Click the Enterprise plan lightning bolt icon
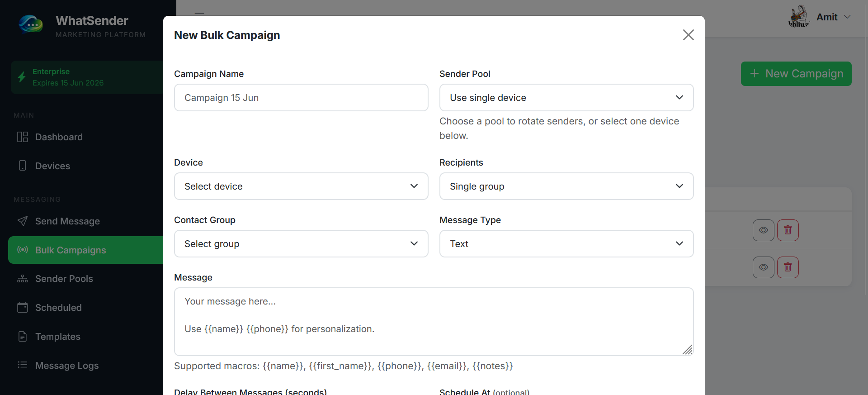 22,77
